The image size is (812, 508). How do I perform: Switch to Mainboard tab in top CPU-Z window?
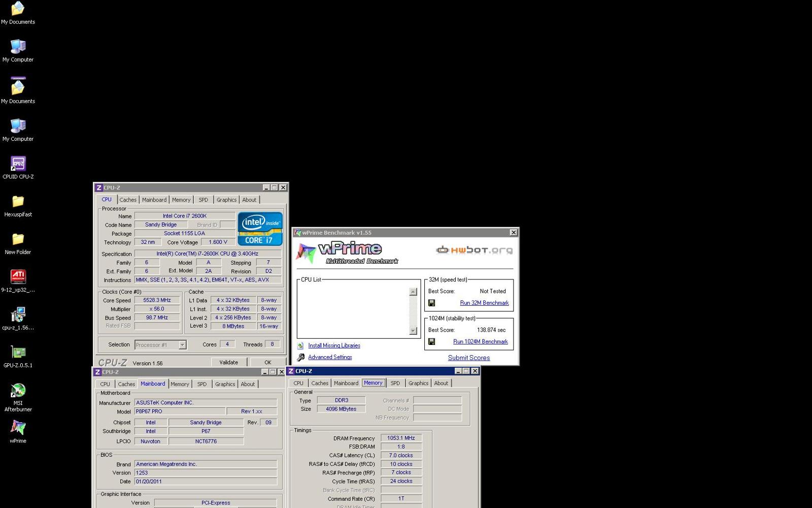click(154, 200)
